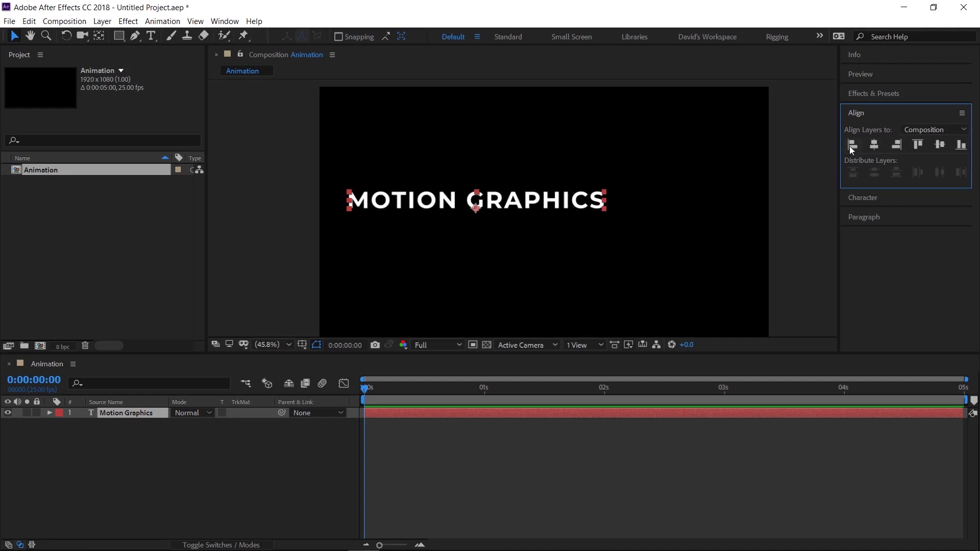Expand the Parent and Link dropdown for layer

(317, 412)
